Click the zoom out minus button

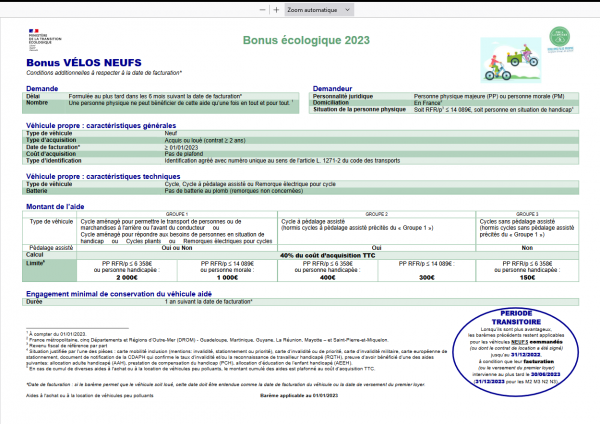point(262,10)
